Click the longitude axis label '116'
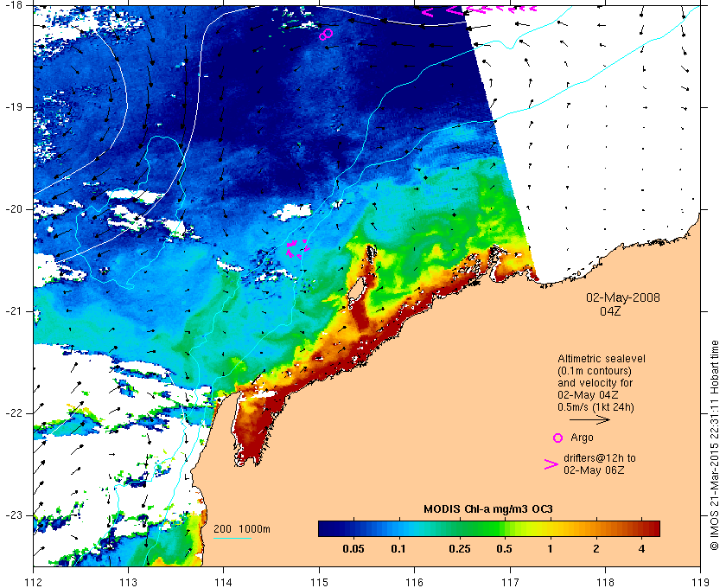The width and height of the screenshot is (726, 588). click(x=414, y=582)
